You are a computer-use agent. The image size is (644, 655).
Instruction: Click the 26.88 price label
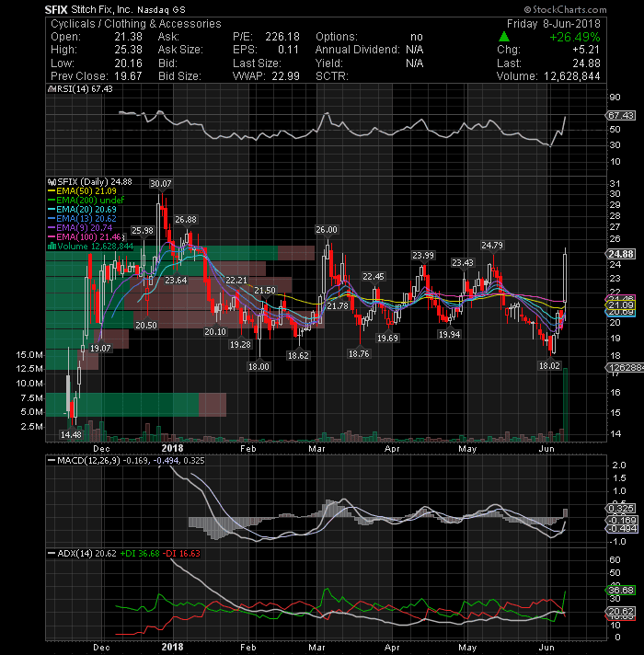click(186, 219)
